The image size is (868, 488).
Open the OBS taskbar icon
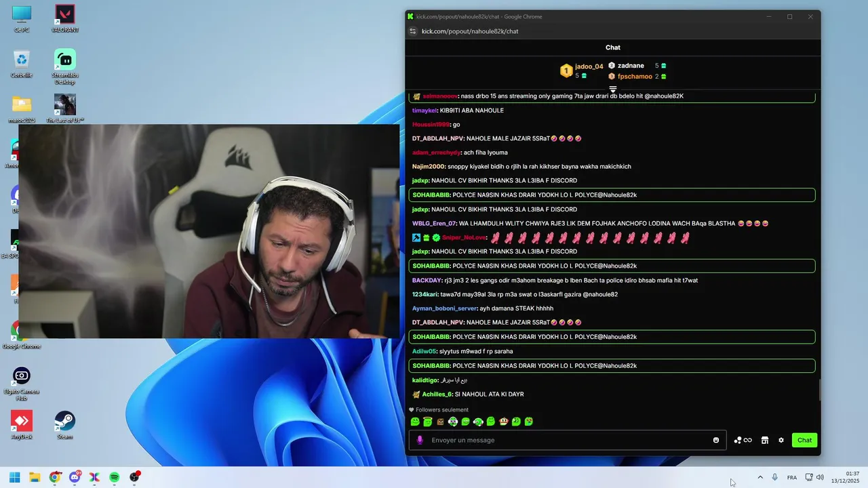pos(134,477)
